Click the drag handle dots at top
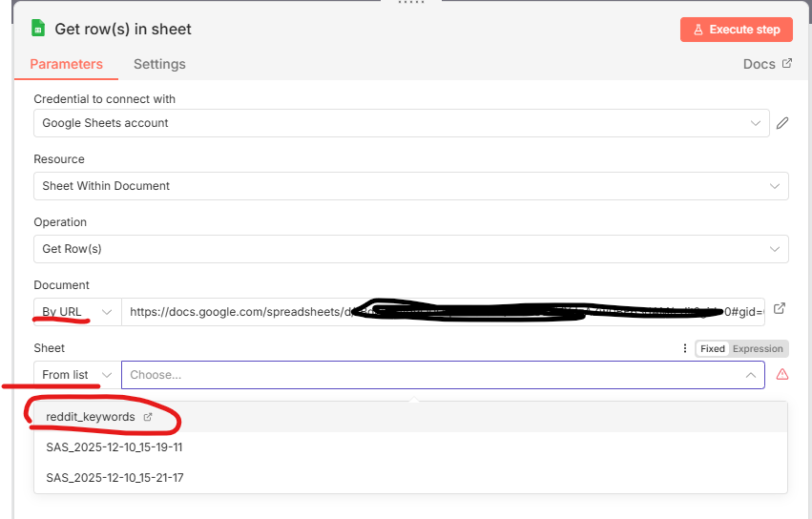 (411, 3)
